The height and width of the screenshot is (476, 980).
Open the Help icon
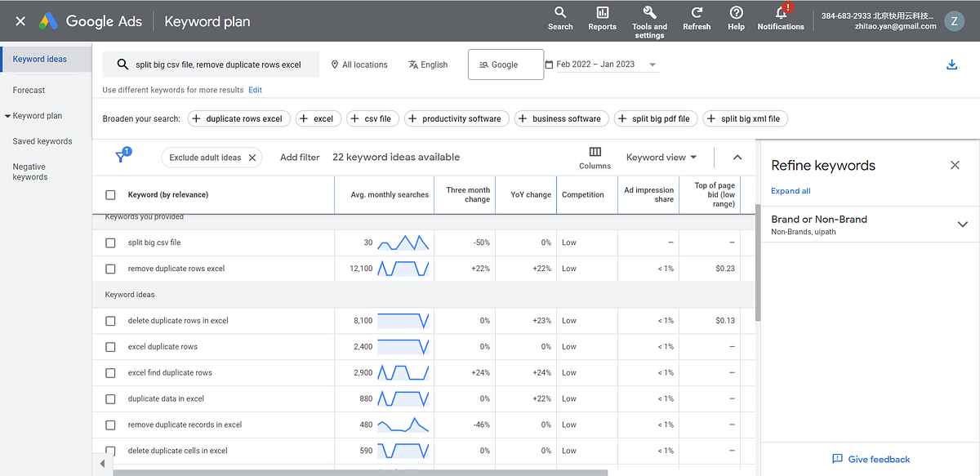tap(736, 16)
